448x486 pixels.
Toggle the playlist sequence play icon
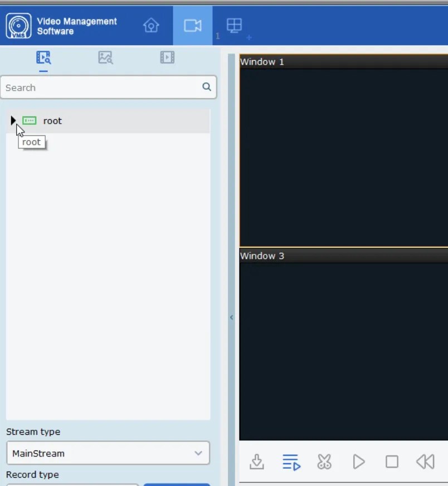[291, 462]
